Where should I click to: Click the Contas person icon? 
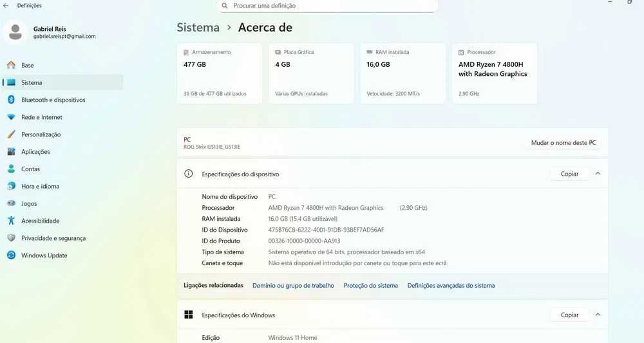pyautogui.click(x=11, y=169)
